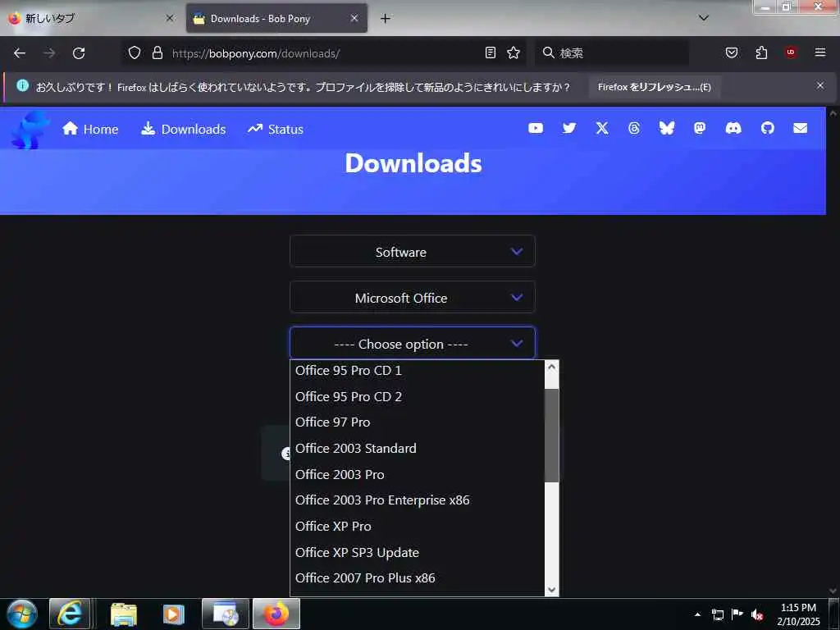Image resolution: width=840 pixels, height=630 pixels.
Task: Open the Microsoft Office product dropdown
Action: point(413,297)
